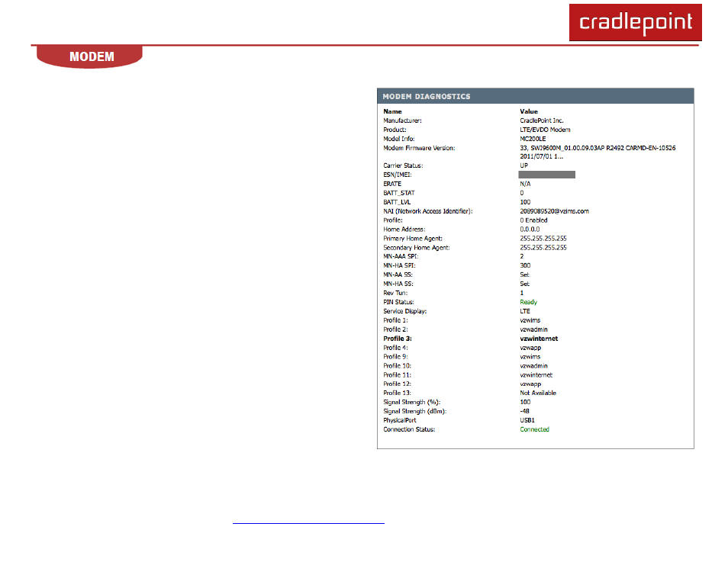The image size is (728, 562).
Task: Select the green 'Ready' PIN status
Action: pos(528,302)
